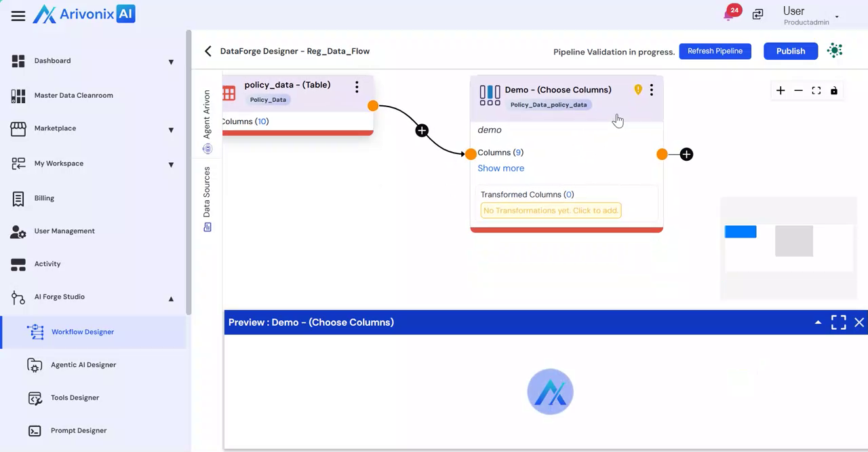Add a step after the Demo node output
The image size is (868, 452).
686,155
